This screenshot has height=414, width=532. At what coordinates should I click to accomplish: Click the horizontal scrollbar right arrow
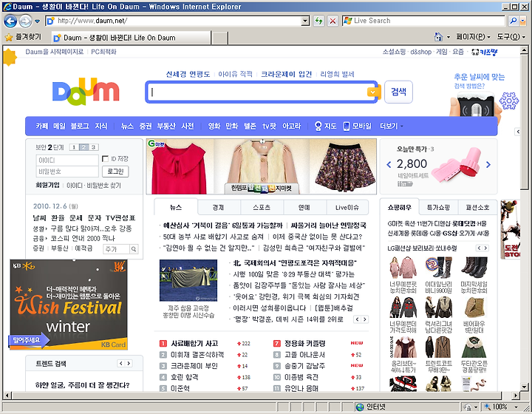pyautogui.click(x=516, y=396)
